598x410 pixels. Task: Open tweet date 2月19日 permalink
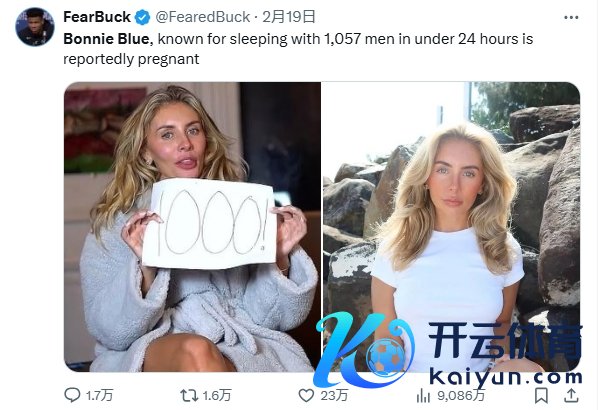tap(289, 17)
